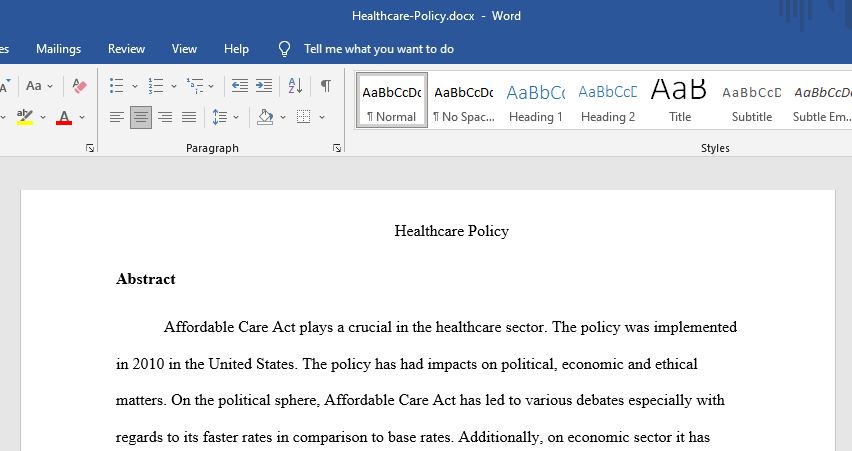Apply shading with the paint bucket
Viewport: 852px width, 451px height.
265,117
